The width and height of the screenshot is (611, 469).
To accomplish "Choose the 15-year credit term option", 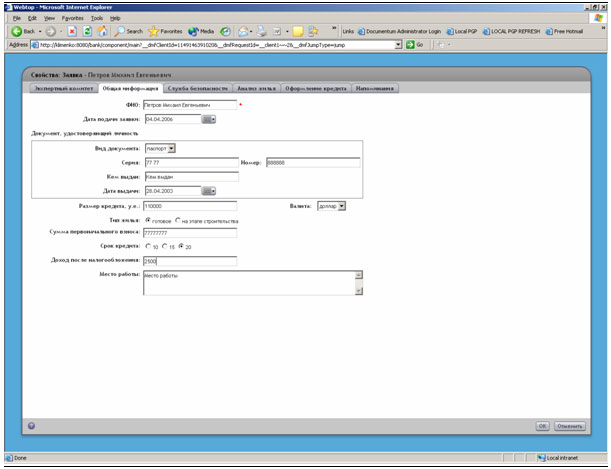I will 164,246.
